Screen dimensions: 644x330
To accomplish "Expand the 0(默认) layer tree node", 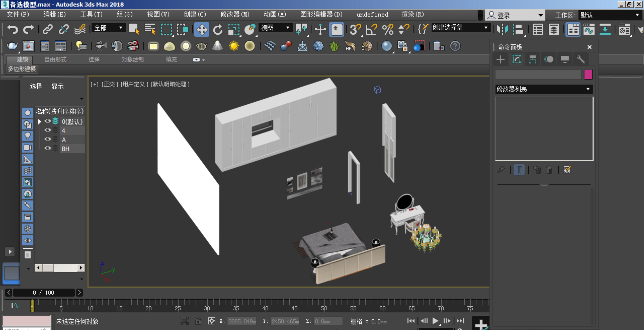I will click(39, 122).
